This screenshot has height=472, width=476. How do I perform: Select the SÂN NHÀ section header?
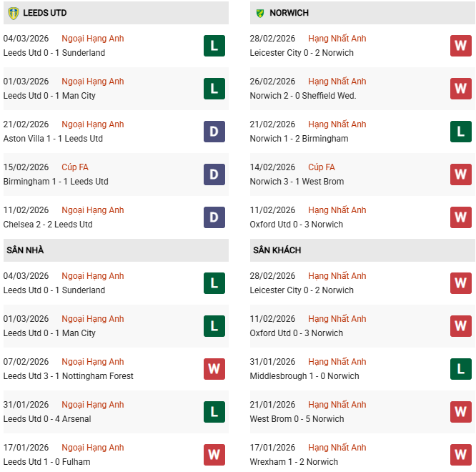pyautogui.click(x=26, y=250)
